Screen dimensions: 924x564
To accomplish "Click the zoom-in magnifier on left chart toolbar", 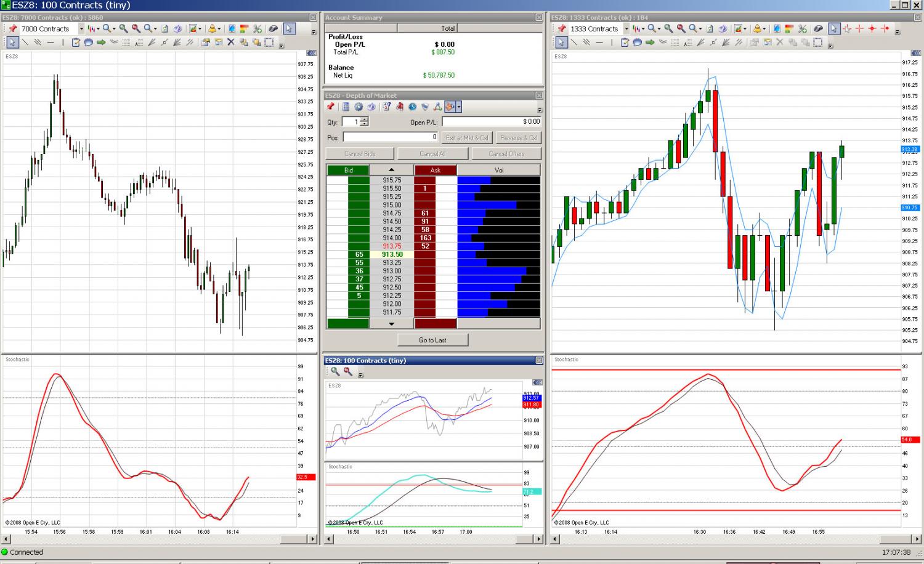I will (x=123, y=28).
